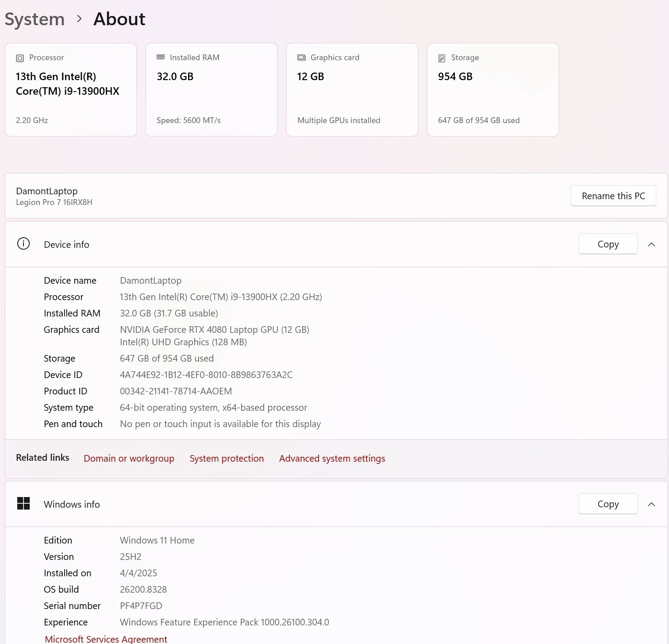Image resolution: width=669 pixels, height=644 pixels.
Task: Select Product ID value 00342-21141-78714-AAOEM
Action: coord(176,391)
